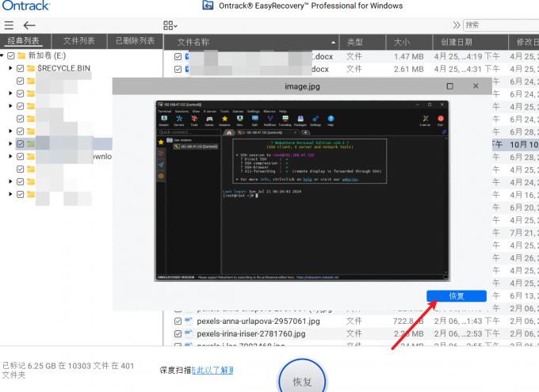The height and width of the screenshot is (392, 539).
Task: Open the deep scan 了解 link
Action: (212, 371)
